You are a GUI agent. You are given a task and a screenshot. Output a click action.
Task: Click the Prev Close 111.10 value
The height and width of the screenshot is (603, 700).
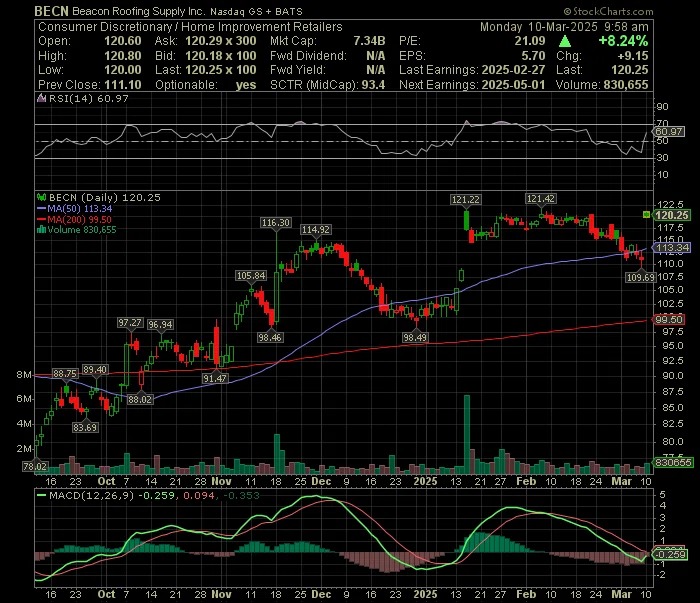click(x=123, y=85)
